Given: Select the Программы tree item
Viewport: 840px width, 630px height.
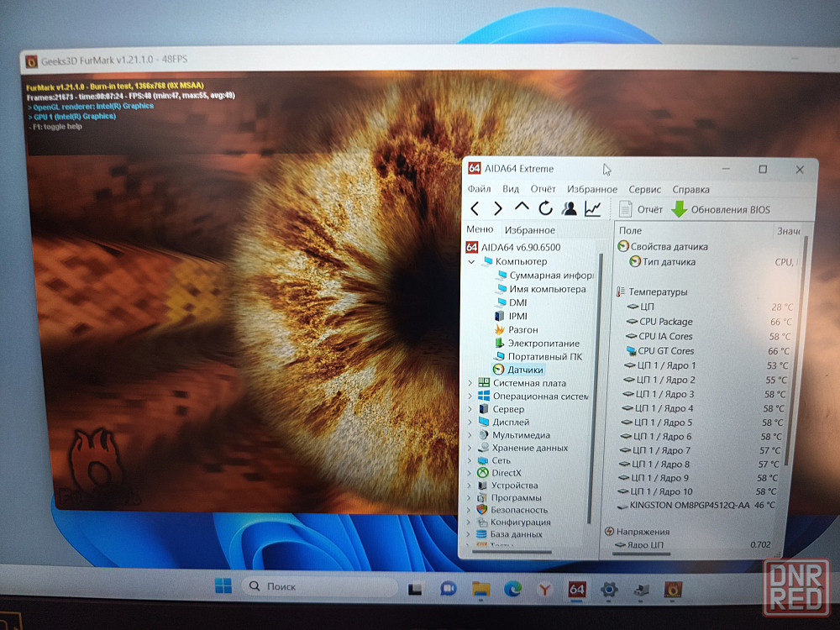Looking at the screenshot, I should point(509,497).
